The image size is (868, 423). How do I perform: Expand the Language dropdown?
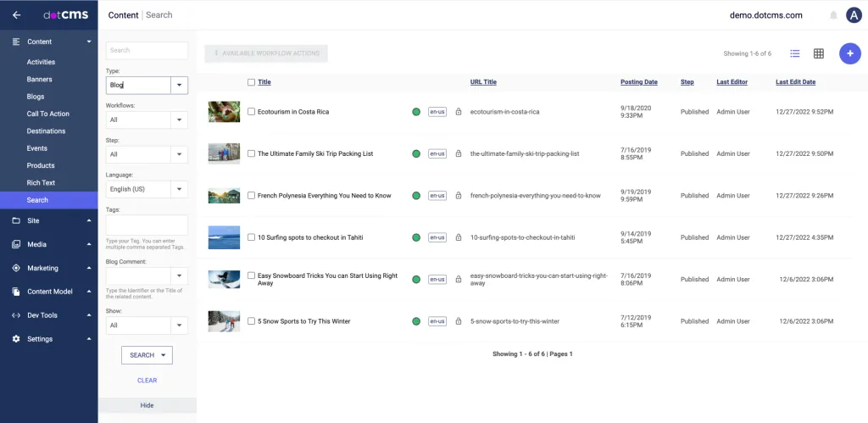(x=179, y=189)
